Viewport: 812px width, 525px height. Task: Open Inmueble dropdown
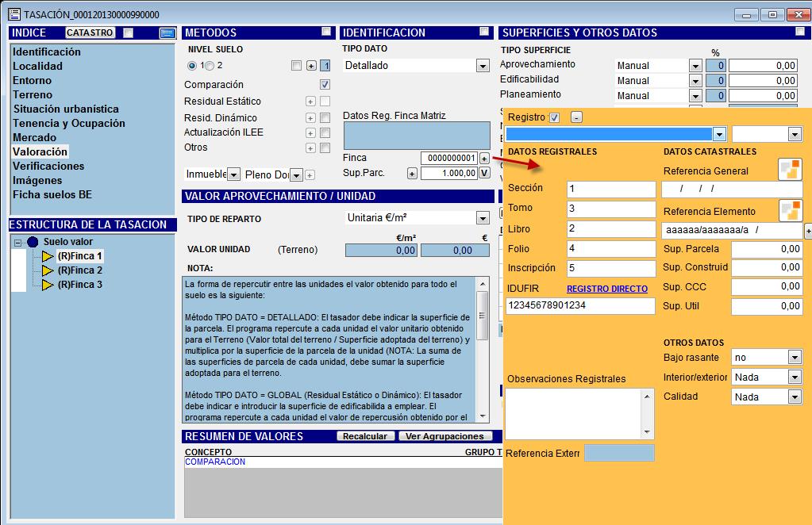pos(233,174)
